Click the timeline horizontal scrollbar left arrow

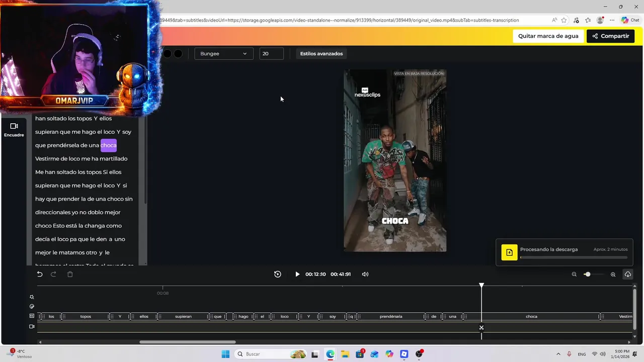click(x=40, y=342)
